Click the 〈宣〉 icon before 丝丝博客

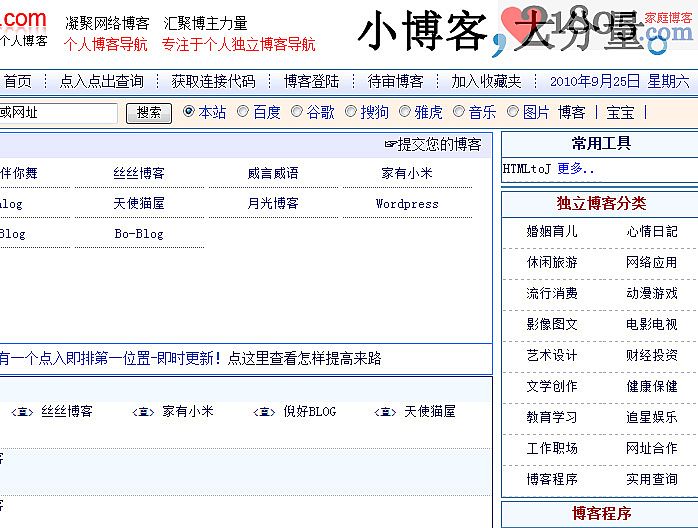[x=22, y=412]
